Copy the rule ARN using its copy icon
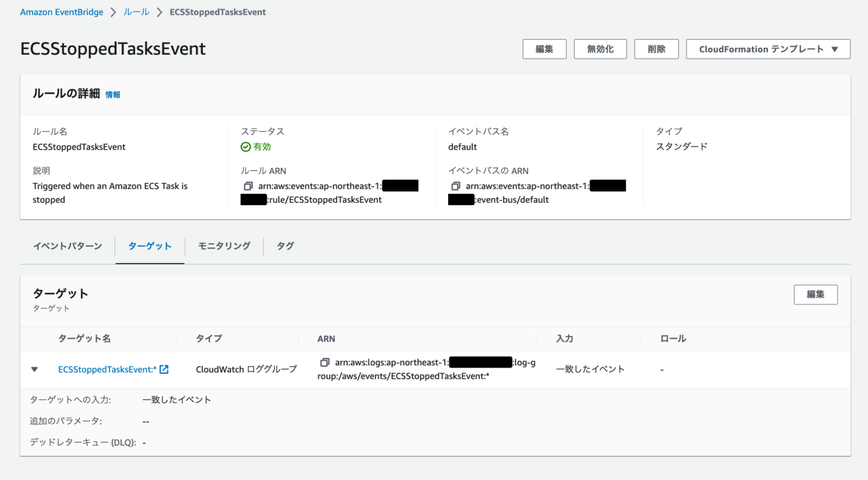Viewport: 868px width, 480px height. point(248,185)
